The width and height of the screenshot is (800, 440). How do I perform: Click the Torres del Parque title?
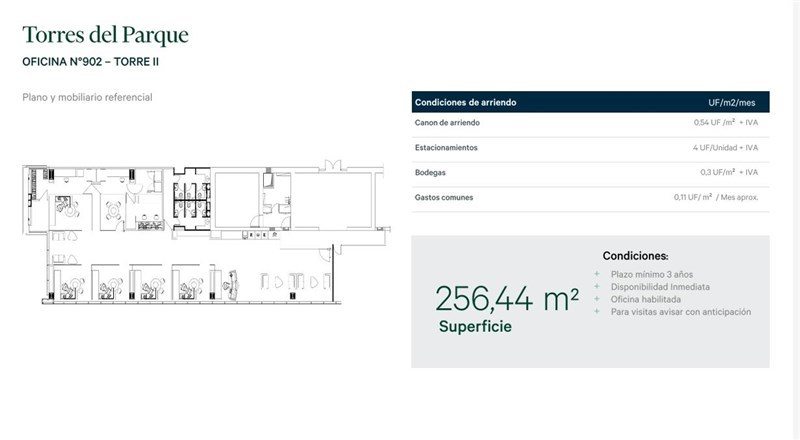(x=106, y=35)
